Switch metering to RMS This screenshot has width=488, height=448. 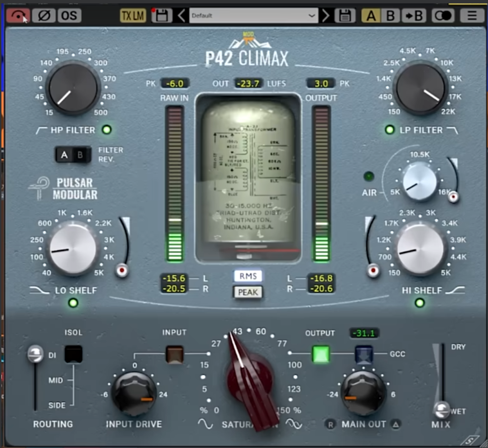[248, 276]
